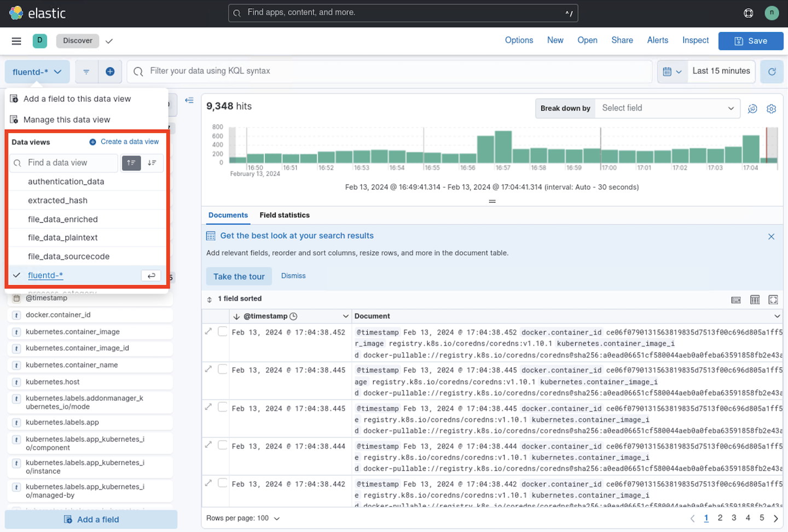This screenshot has width=788, height=532.
Task: Click the add filter plus icon
Action: click(110, 72)
